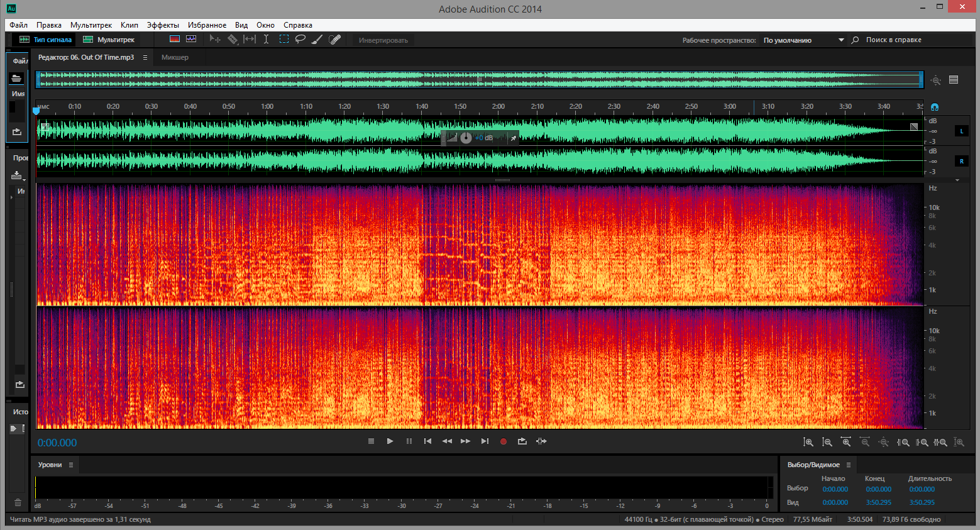This screenshot has width=980, height=530.
Task: Click the fade-in handle on waveform
Action: (x=44, y=126)
